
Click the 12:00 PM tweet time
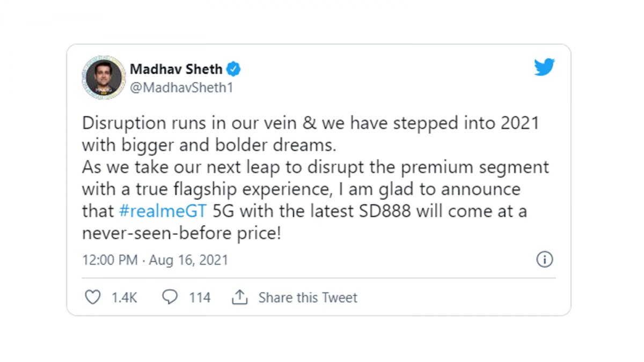point(109,261)
